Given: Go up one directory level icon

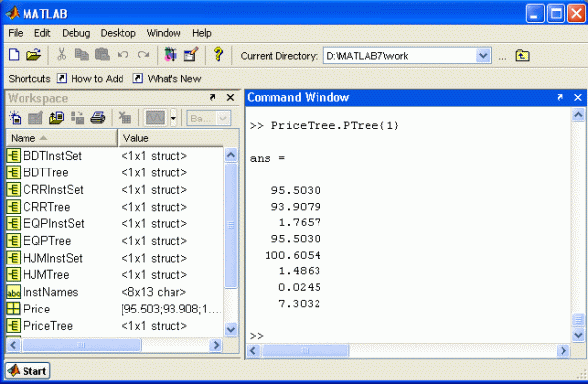Looking at the screenshot, I should (522, 56).
